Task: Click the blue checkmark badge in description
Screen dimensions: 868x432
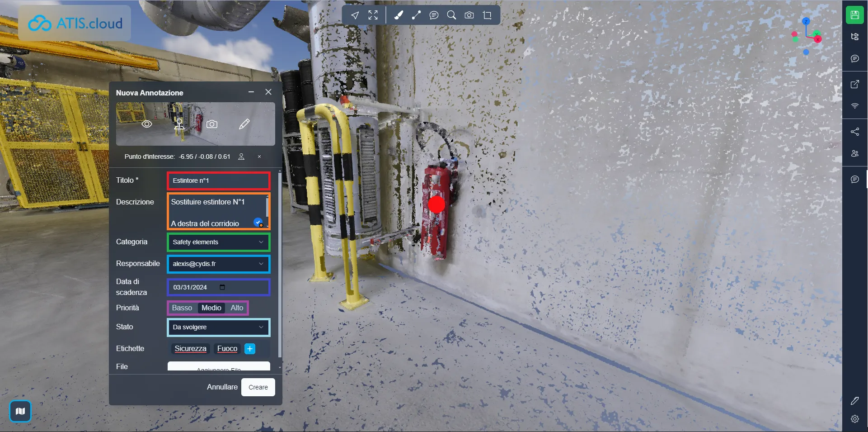Action: pyautogui.click(x=258, y=222)
